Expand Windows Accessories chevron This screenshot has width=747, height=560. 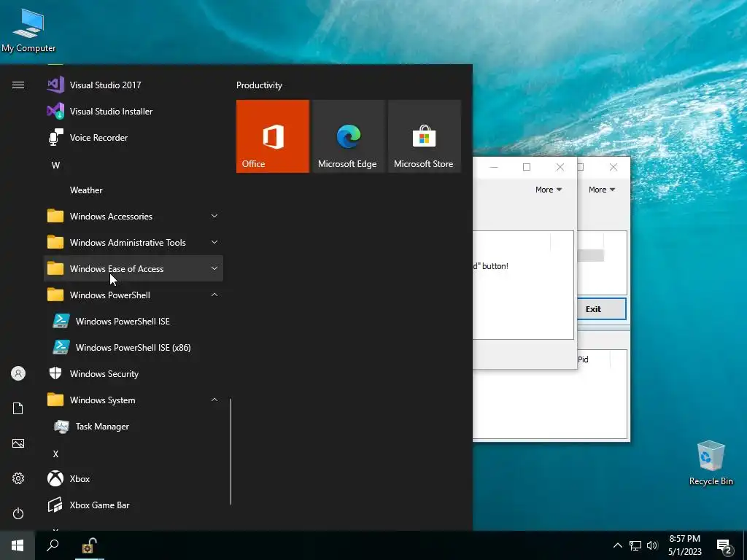[214, 216]
